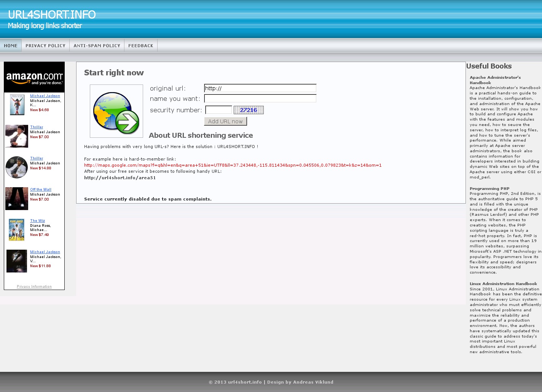Image resolution: width=542 pixels, height=392 pixels.
Task: Go to the Home tab
Action: tap(11, 46)
